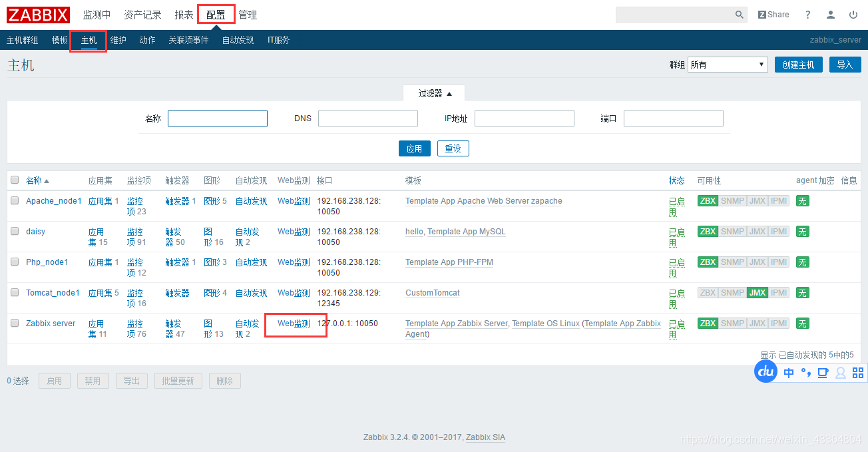
Task: Switch to the 模板 submenu
Action: click(60, 40)
